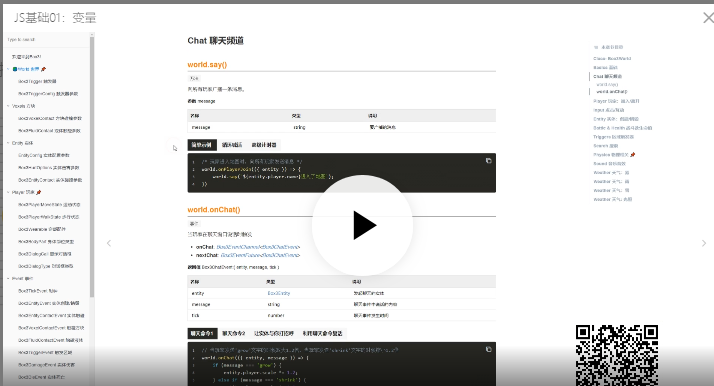Follow the nextChat Box3EventFuture link
Viewport: 714px width, 386px height.
[x=260, y=255]
